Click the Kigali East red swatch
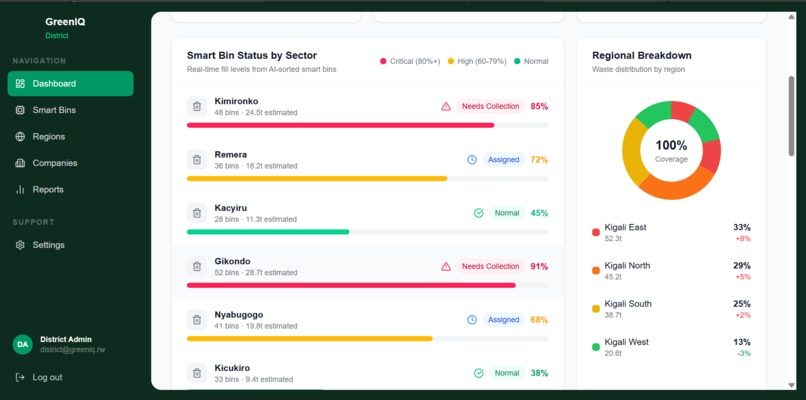806x400 pixels. (596, 232)
